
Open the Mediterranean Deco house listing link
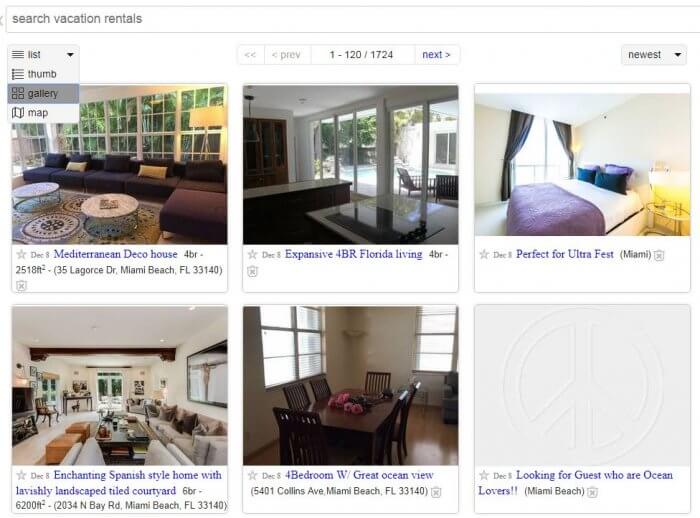pos(116,254)
